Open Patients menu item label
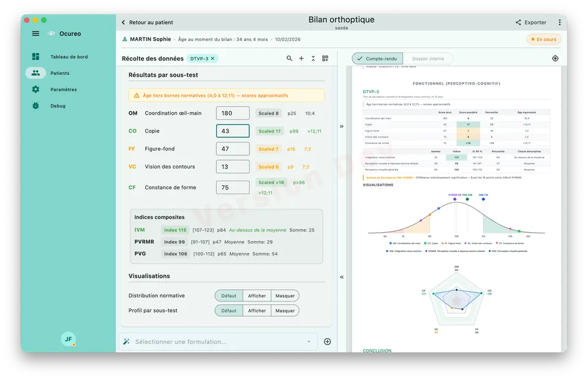Viewport: 588px width, 380px height. (x=60, y=73)
